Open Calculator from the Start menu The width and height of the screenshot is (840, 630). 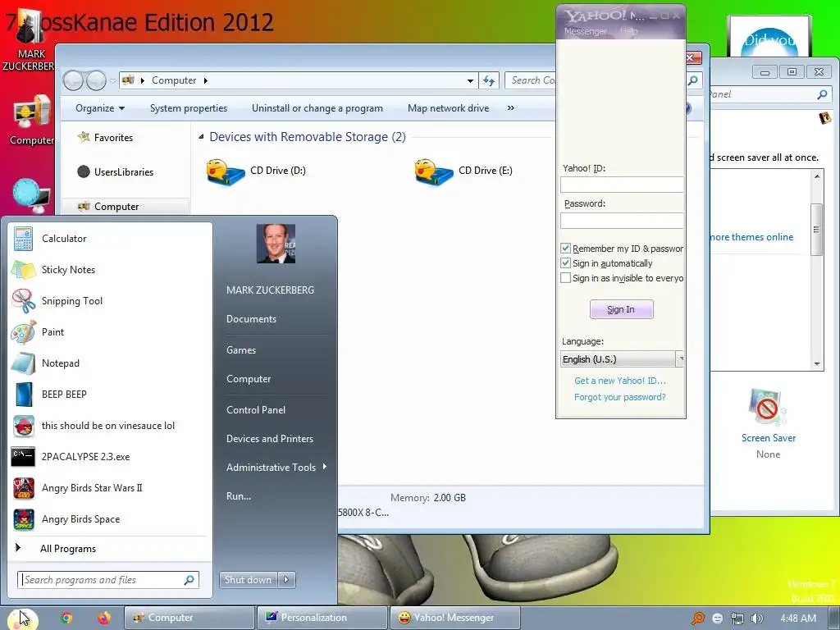(110, 239)
